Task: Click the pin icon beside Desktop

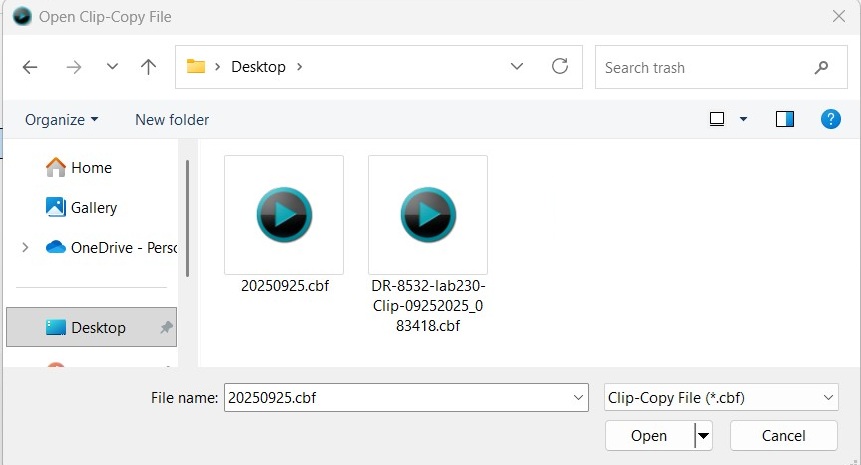Action: click(166, 327)
